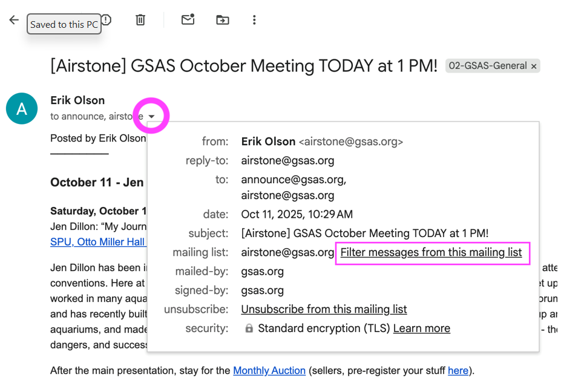Report this email as spam

(x=106, y=20)
